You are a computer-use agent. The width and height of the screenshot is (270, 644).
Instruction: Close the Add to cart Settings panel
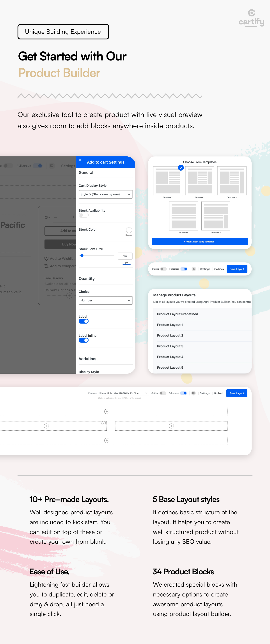pos(80,160)
